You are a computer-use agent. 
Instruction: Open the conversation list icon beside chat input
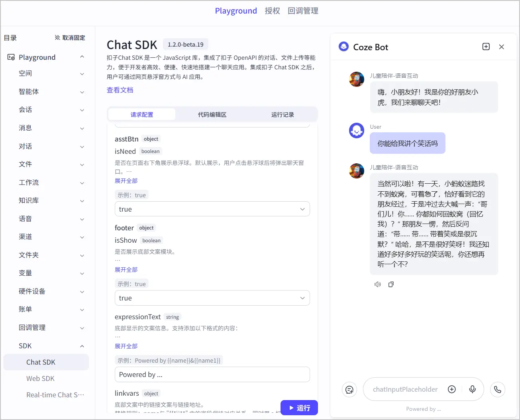point(349,389)
